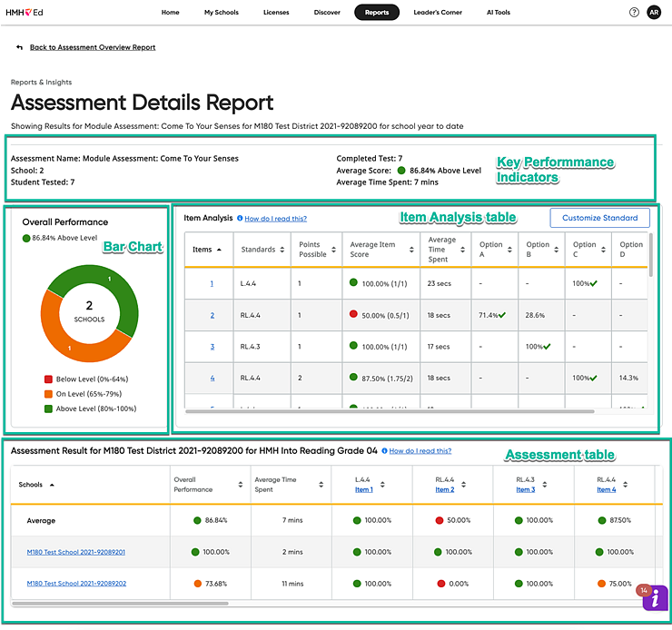This screenshot has width=672, height=630.
Task: Sort by L.4.4 Item 1 column
Action: (382, 485)
